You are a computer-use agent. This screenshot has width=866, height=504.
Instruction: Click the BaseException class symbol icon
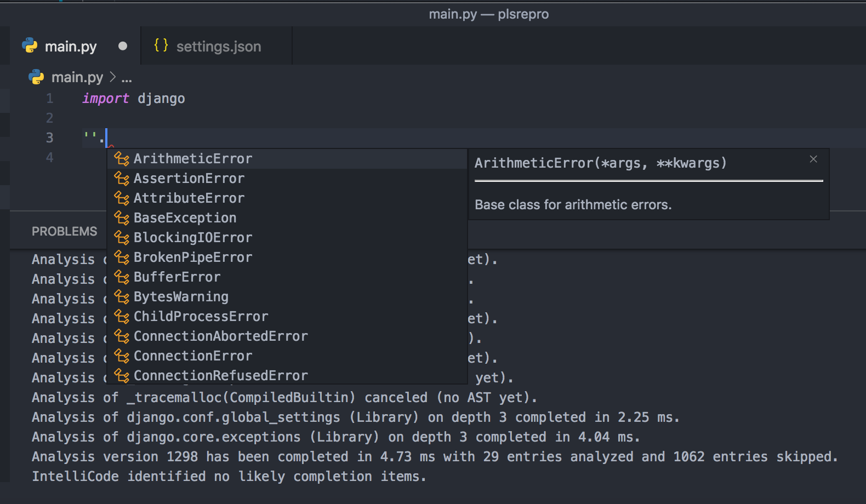pyautogui.click(x=122, y=218)
